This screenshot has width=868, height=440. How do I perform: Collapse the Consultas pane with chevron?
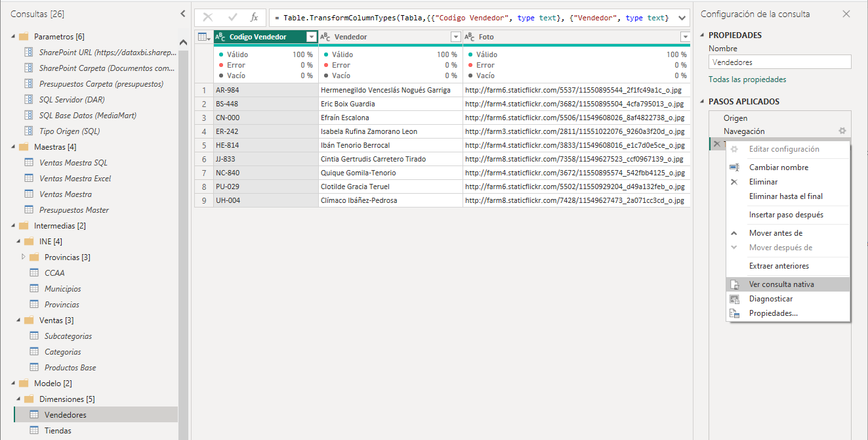coord(182,14)
